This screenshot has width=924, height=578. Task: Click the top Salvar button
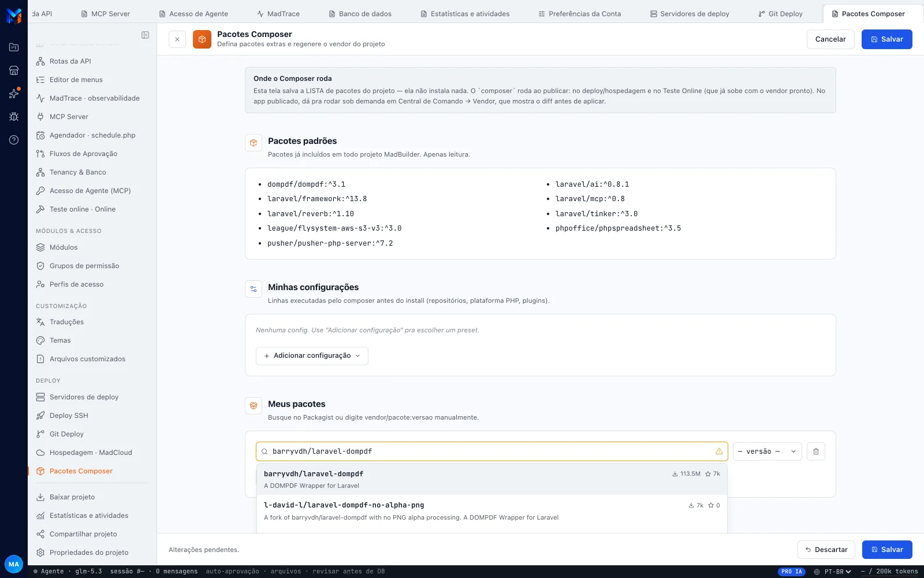pyautogui.click(x=886, y=39)
